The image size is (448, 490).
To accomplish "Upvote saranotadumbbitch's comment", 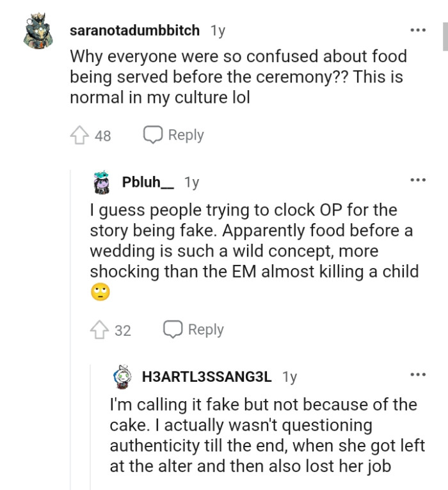I will tap(79, 135).
